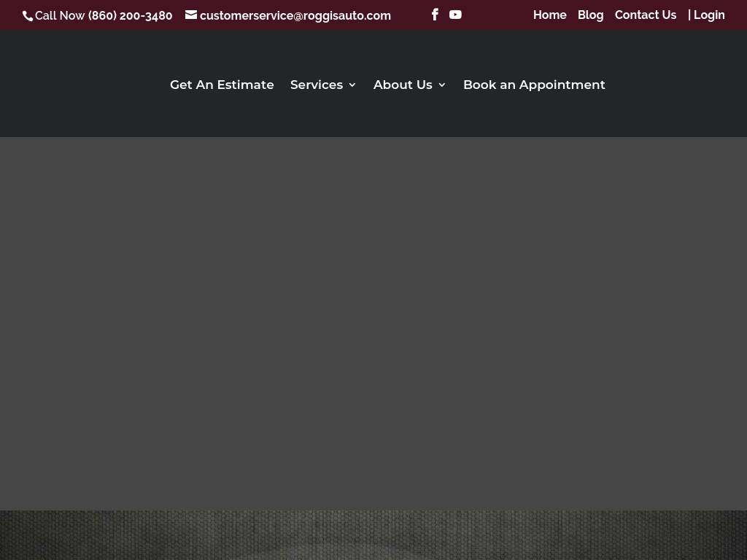This screenshot has height=560, width=747.
Task: Select Get An Estimate in navigation
Action: pyautogui.click(x=222, y=85)
